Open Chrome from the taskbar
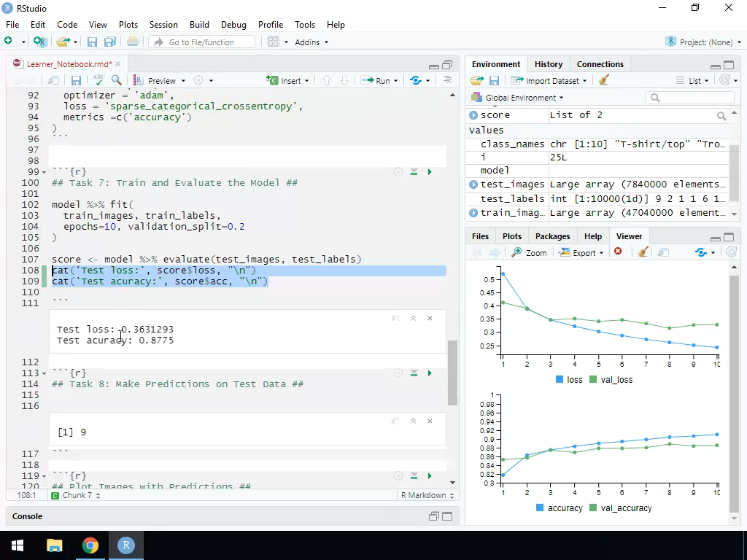This screenshot has width=747, height=560. 90,545
